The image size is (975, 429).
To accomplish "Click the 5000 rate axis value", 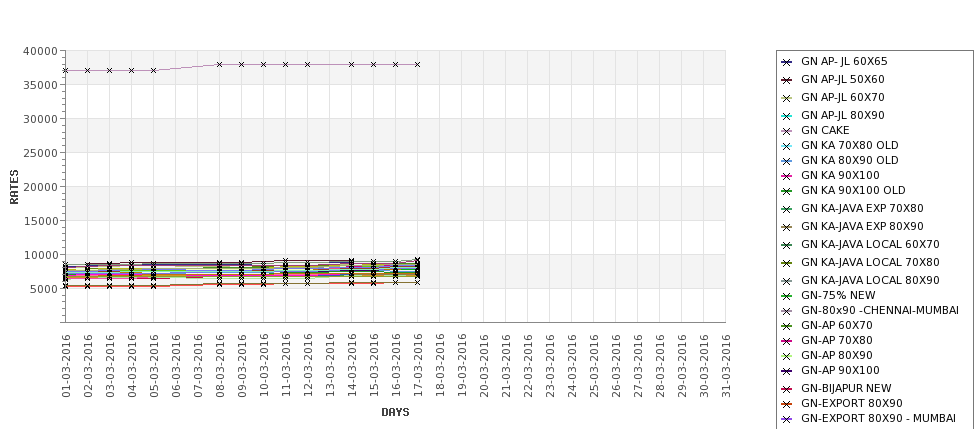I will 44,288.
